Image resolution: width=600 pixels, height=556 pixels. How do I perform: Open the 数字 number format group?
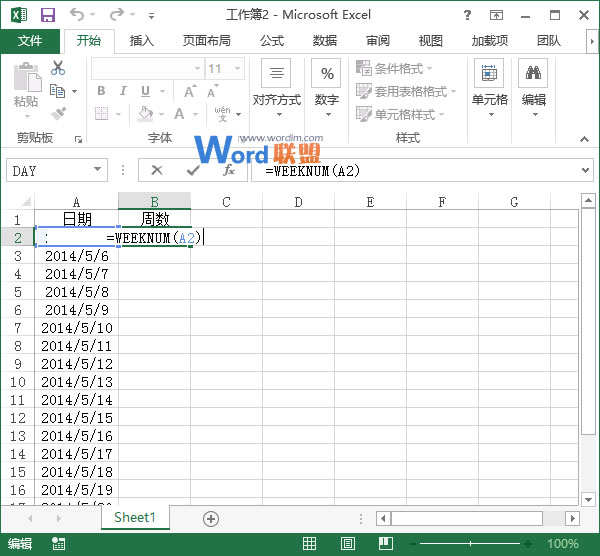327,88
